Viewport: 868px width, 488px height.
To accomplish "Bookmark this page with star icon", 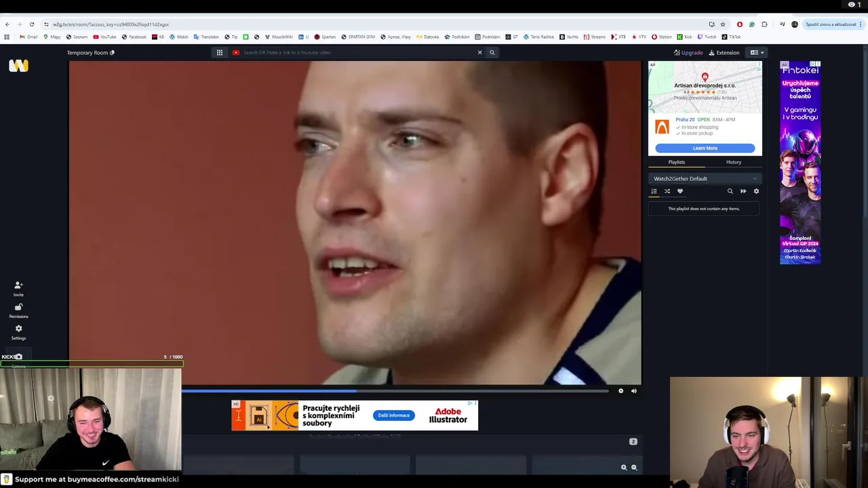I will coord(723,24).
